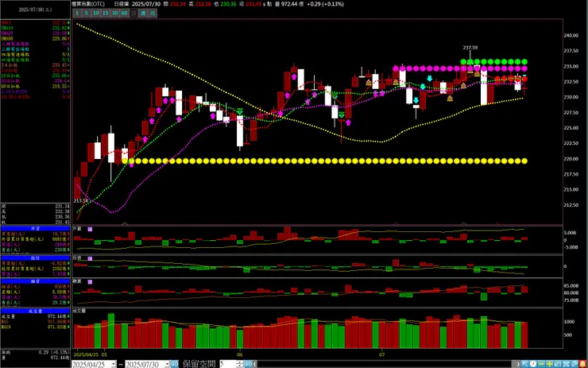Click the SMA10 legend row
The width and height of the screenshot is (588, 368).
click(x=35, y=28)
